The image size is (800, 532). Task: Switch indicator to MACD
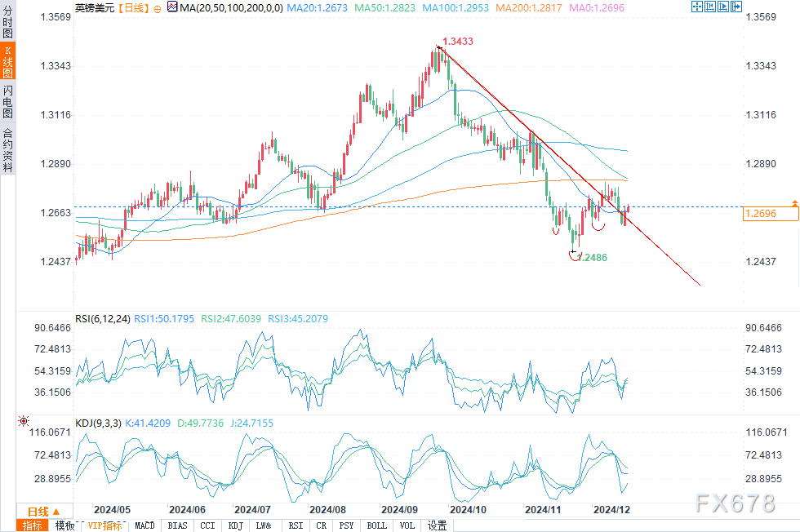[144, 525]
